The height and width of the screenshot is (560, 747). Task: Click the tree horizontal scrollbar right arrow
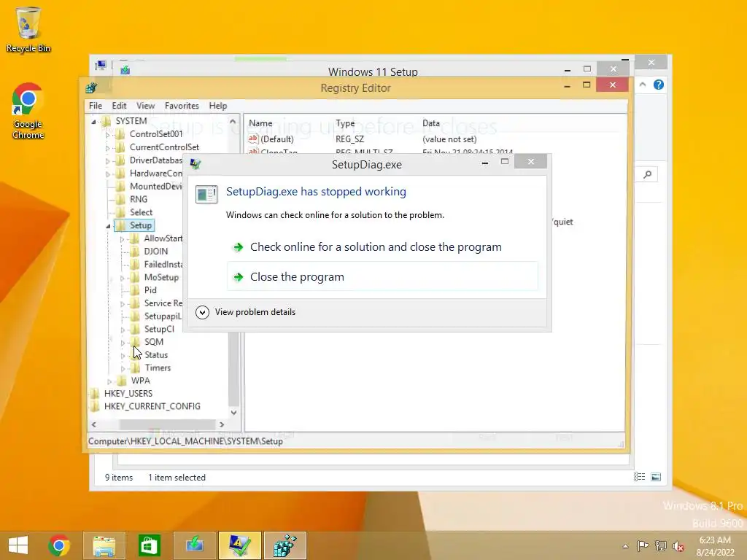pos(222,424)
